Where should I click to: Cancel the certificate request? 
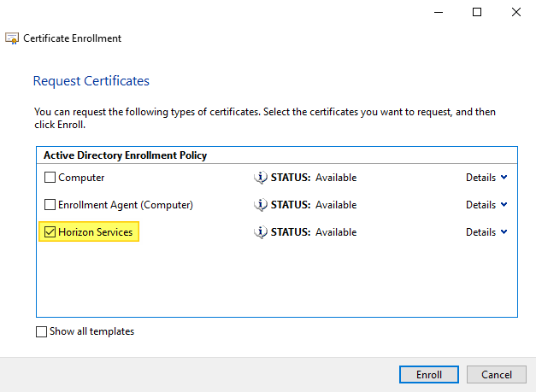click(x=497, y=375)
